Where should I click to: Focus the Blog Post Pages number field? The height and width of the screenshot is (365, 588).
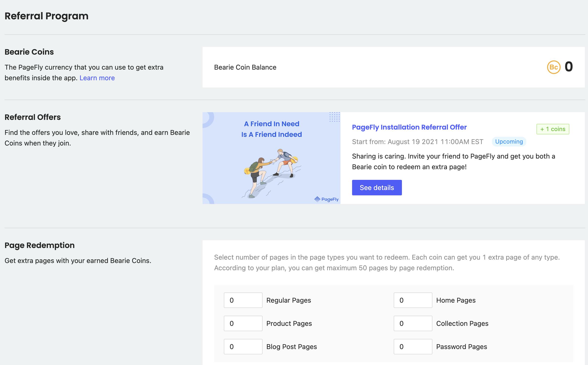click(x=243, y=347)
